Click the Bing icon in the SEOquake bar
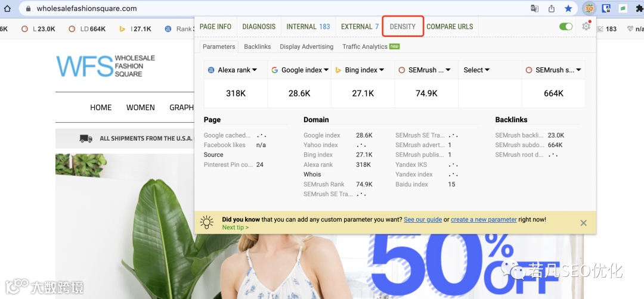This screenshot has height=299, width=644. 122,29
